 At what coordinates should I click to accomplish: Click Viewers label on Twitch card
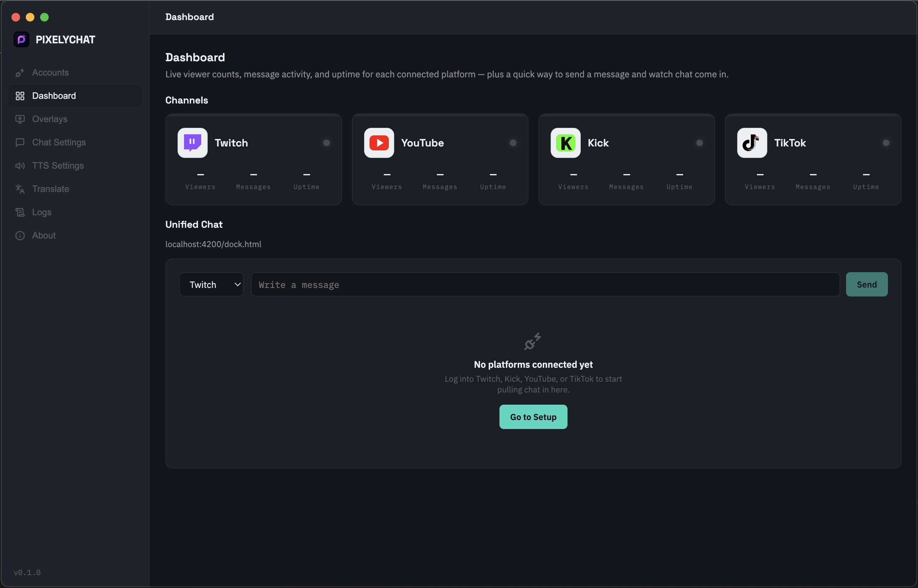(x=200, y=187)
